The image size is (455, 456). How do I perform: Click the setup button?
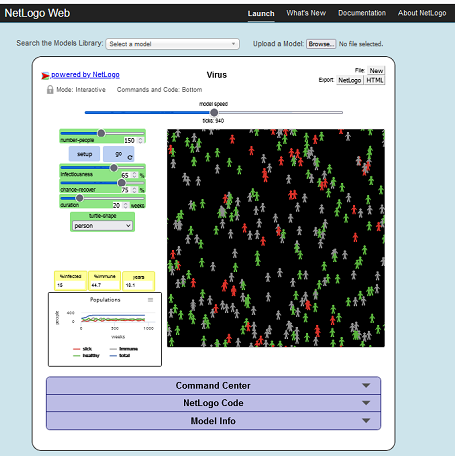pos(84,154)
